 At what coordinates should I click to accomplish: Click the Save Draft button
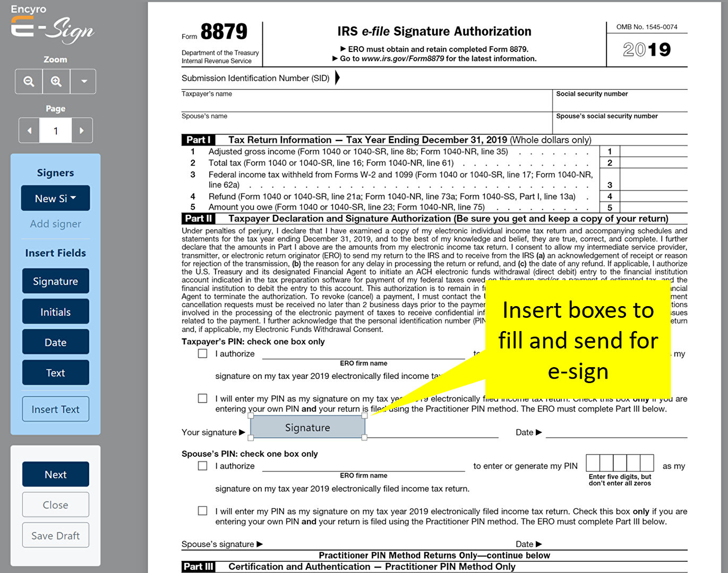pos(56,535)
